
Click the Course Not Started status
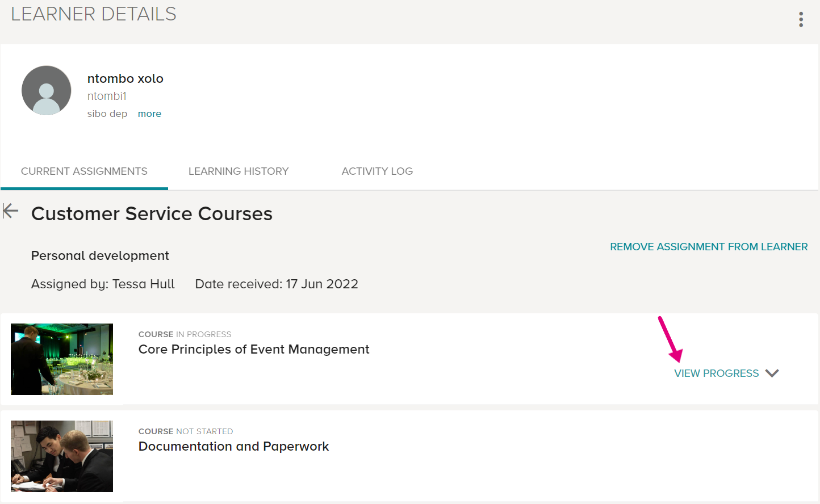click(186, 431)
